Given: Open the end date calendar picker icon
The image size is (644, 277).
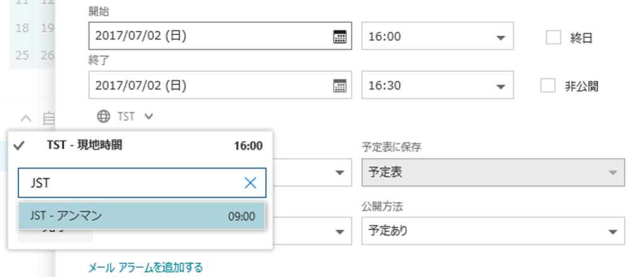Looking at the screenshot, I should 339,86.
